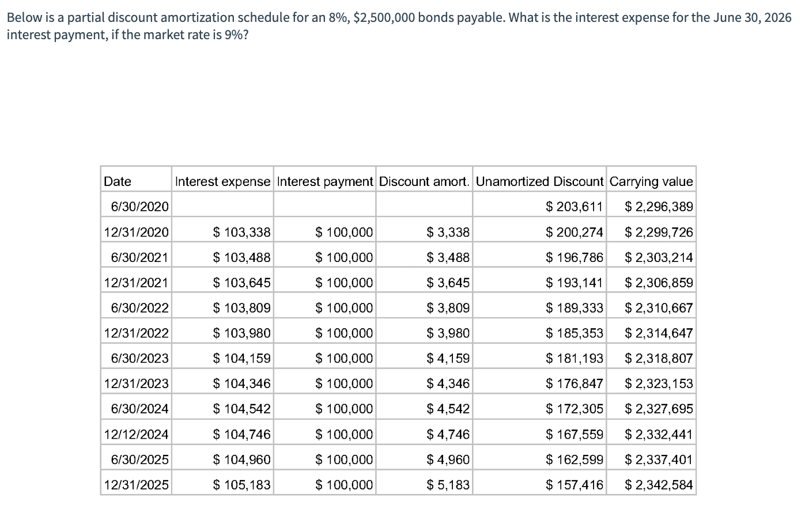The image size is (801, 532).
Task: Click the Interest expense column header
Action: [x=222, y=181]
